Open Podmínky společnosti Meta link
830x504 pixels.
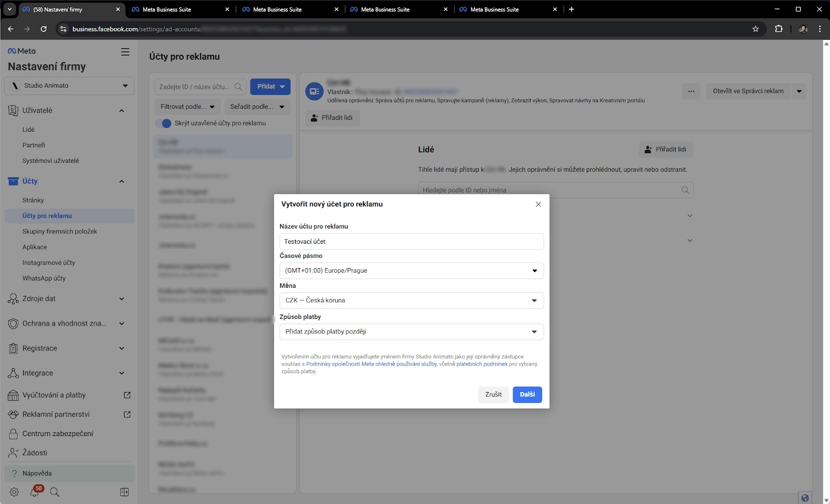(371, 364)
